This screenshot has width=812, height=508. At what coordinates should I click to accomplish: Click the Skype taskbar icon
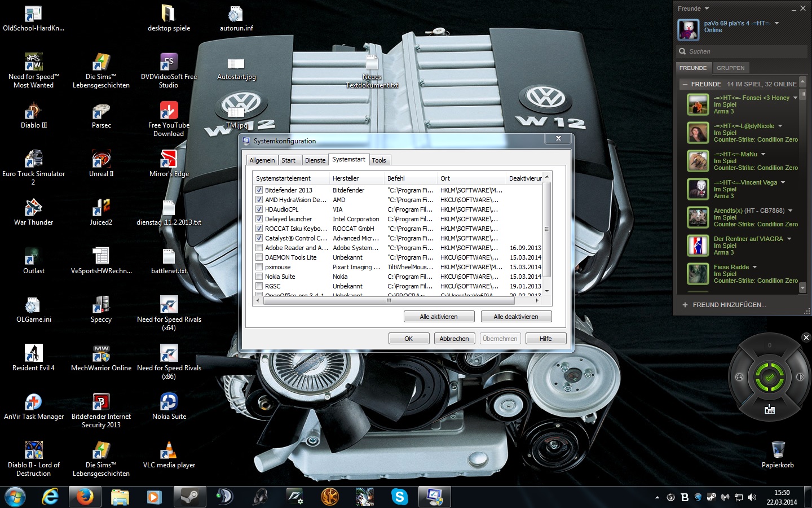[x=399, y=497]
